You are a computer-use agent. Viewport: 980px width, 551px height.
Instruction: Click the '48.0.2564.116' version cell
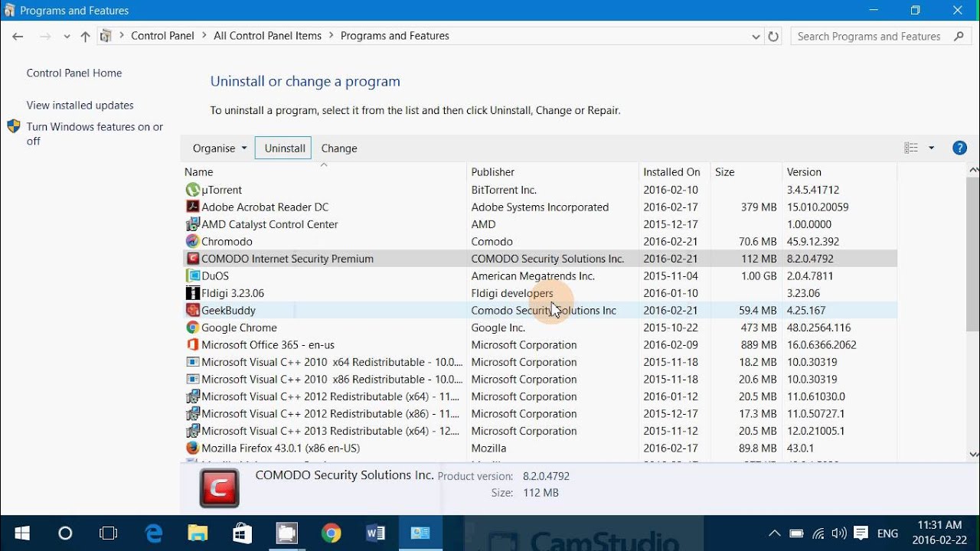point(818,328)
